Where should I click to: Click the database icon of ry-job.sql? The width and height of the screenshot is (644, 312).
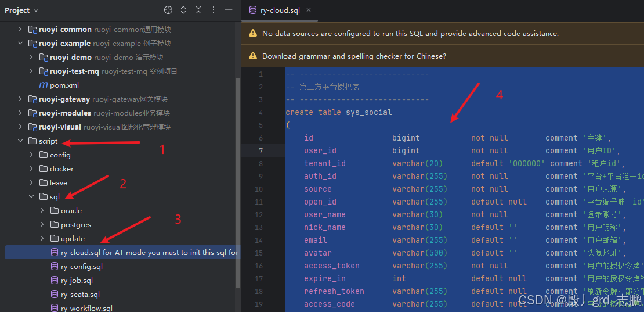point(54,281)
